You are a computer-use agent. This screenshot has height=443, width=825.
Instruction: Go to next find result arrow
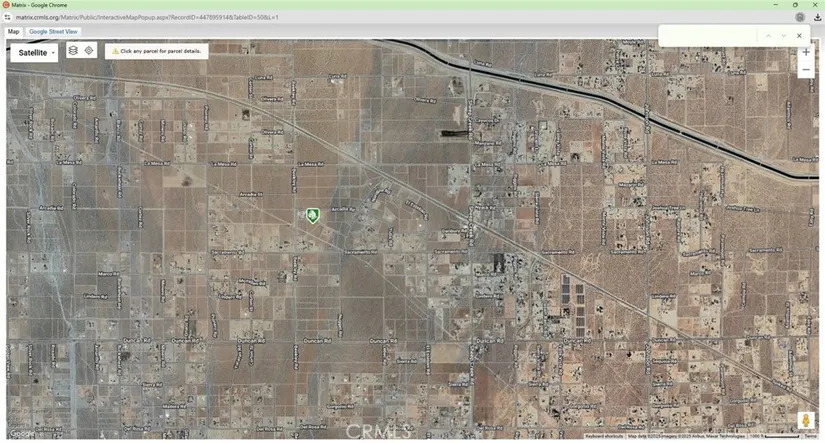[x=783, y=36]
